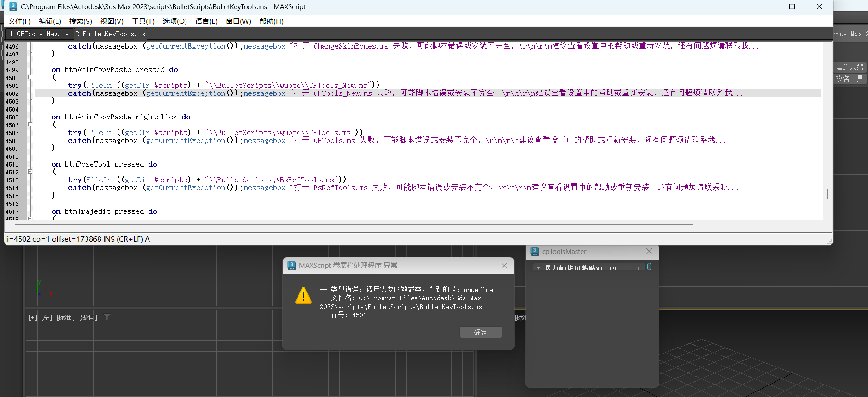Viewport: 868px width, 397px height.
Task: Click the editor vertical scrollbar thumb
Action: click(827, 193)
